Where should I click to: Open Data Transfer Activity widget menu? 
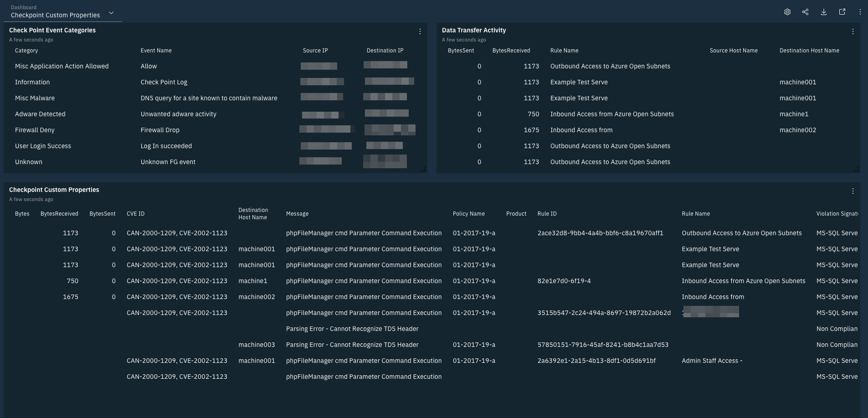853,31
